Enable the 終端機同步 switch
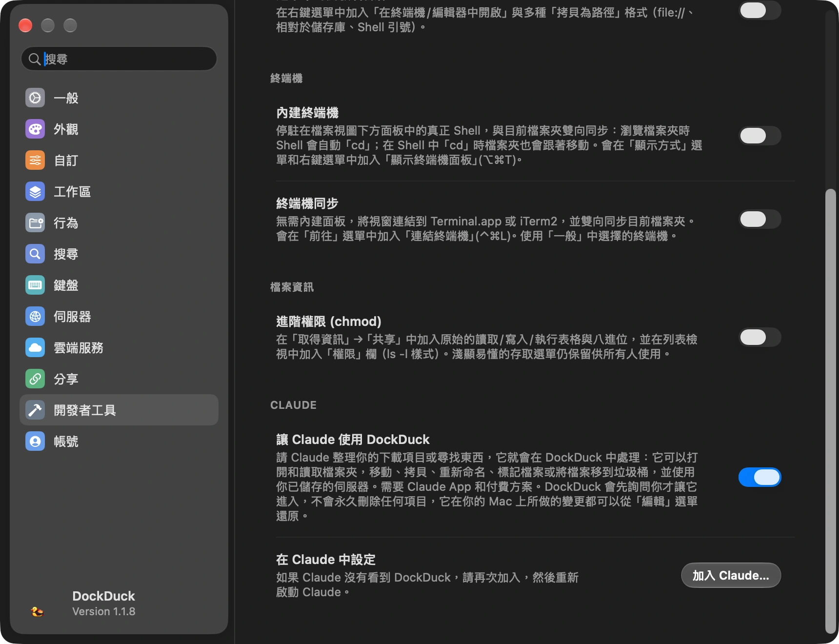Screen dimensions: 839x644 point(759,219)
